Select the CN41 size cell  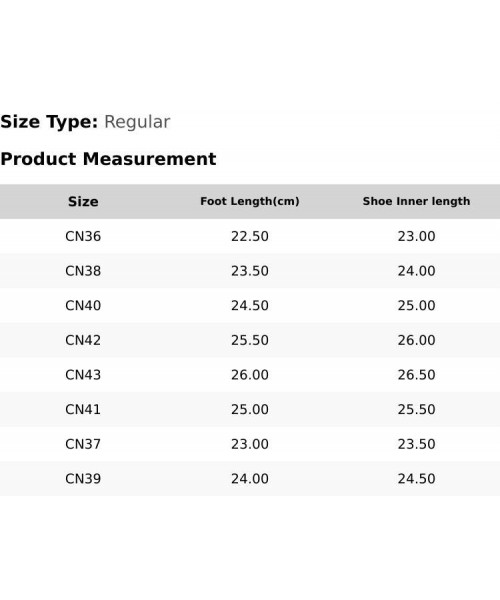83,409
